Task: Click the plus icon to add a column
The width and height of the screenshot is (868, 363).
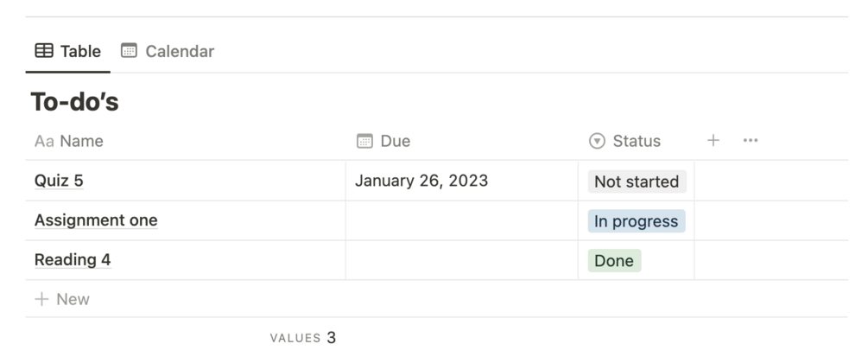Action: pos(713,141)
